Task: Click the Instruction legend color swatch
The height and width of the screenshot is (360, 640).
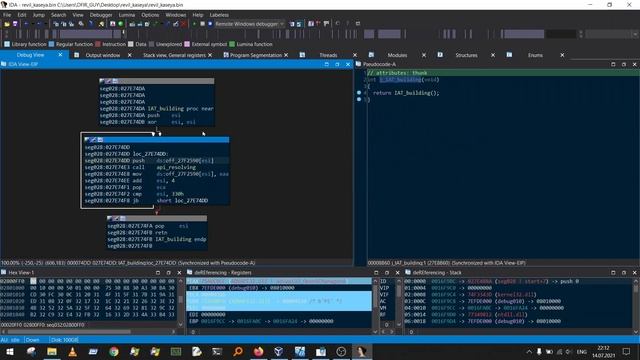Action: (98, 44)
